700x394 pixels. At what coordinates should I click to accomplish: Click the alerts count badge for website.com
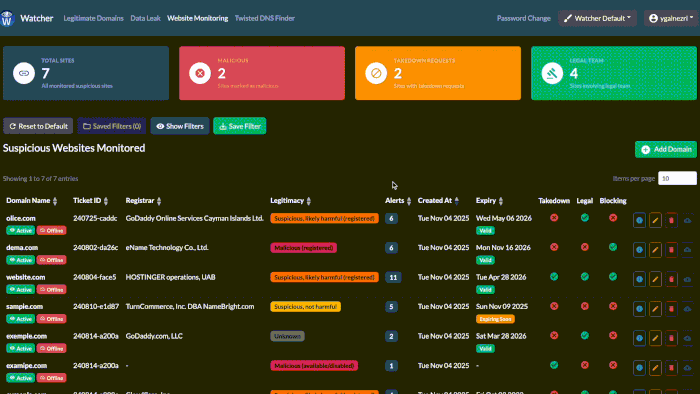393,278
